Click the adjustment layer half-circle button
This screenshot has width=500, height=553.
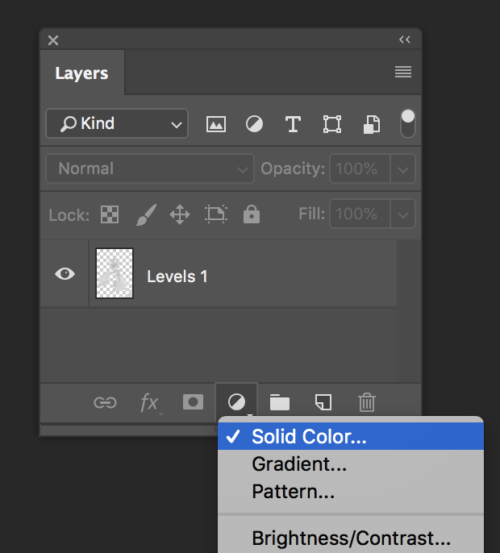[x=236, y=402]
